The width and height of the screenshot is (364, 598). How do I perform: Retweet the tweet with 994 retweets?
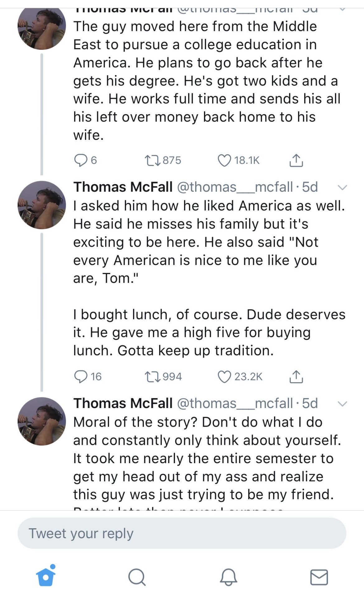(152, 377)
